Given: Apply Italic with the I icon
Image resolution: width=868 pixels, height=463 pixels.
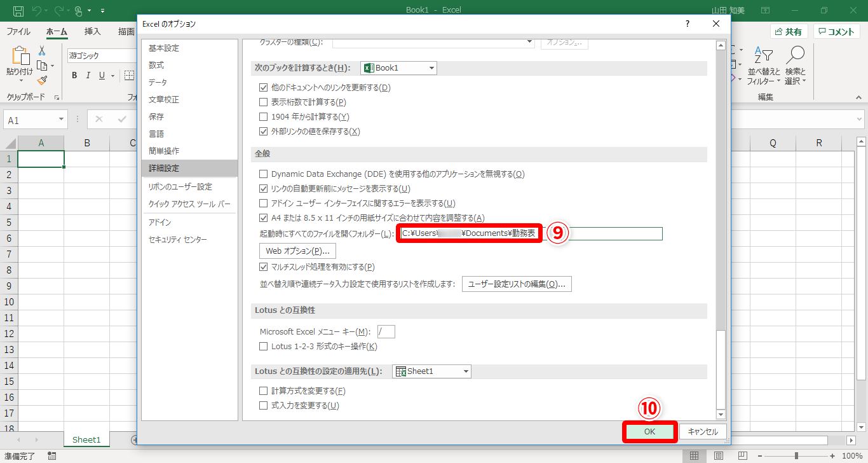Looking at the screenshot, I should click(x=88, y=76).
